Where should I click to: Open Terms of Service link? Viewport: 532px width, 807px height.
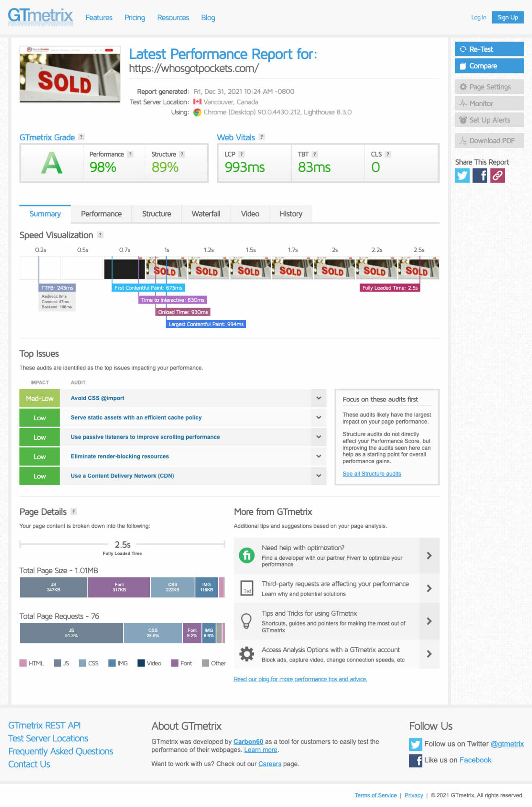coord(375,795)
